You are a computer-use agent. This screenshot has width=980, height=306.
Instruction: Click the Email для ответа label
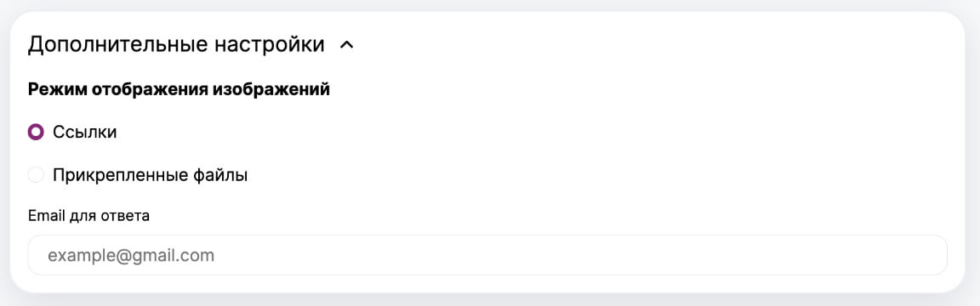[88, 216]
